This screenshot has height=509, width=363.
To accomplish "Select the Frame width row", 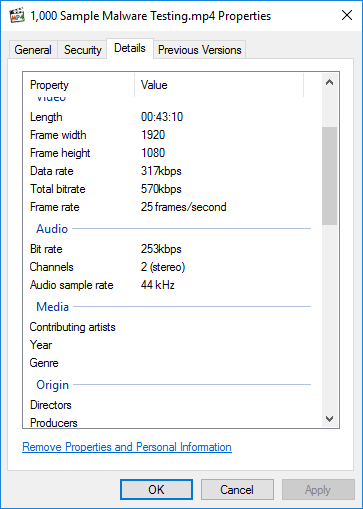I will [x=170, y=135].
